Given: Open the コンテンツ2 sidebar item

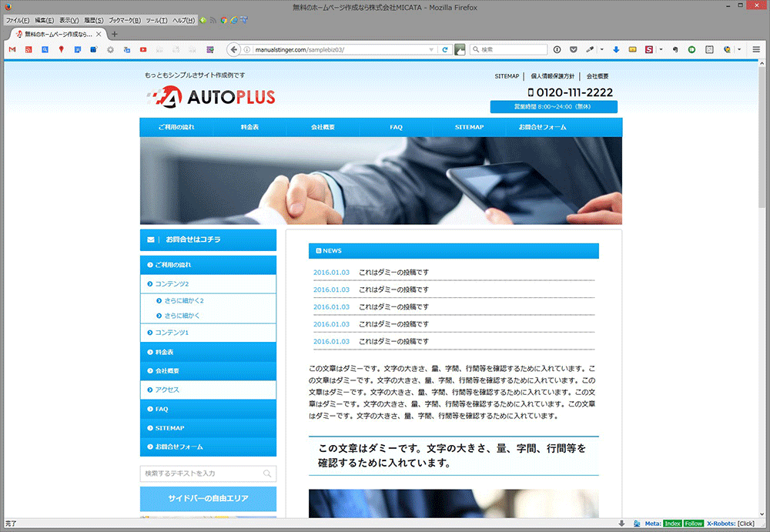Looking at the screenshot, I should click(x=208, y=284).
